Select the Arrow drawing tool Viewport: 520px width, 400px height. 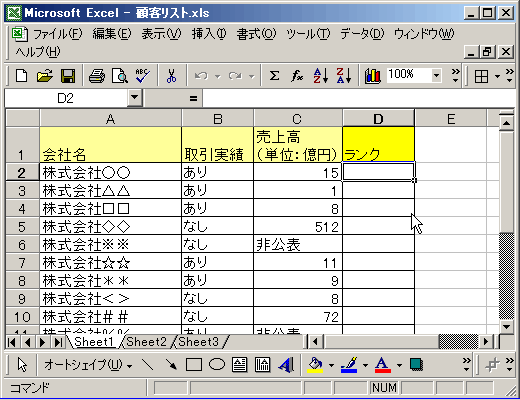click(171, 365)
